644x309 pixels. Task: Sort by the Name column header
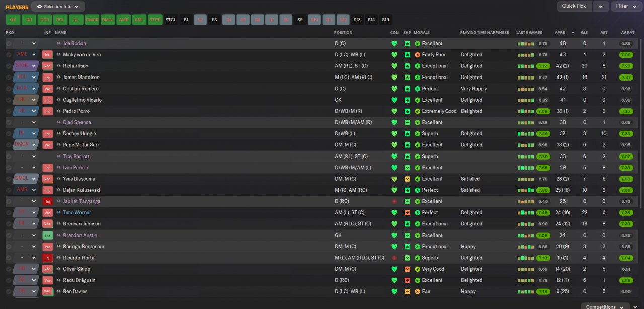pyautogui.click(x=60, y=33)
